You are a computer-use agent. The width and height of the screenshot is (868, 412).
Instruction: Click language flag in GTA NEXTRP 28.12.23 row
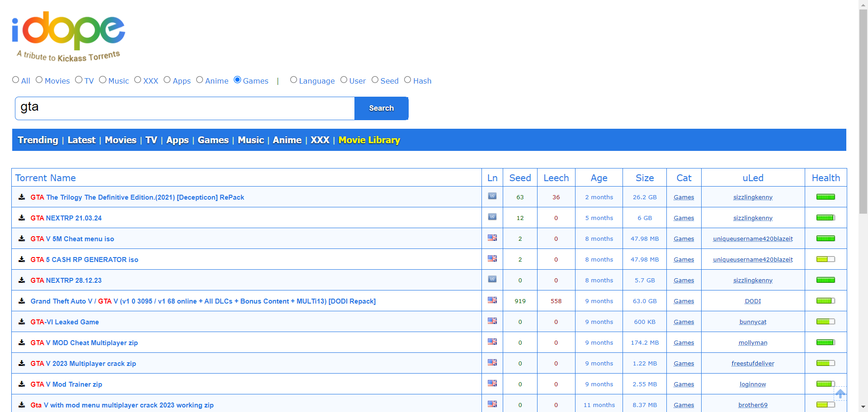click(x=492, y=279)
